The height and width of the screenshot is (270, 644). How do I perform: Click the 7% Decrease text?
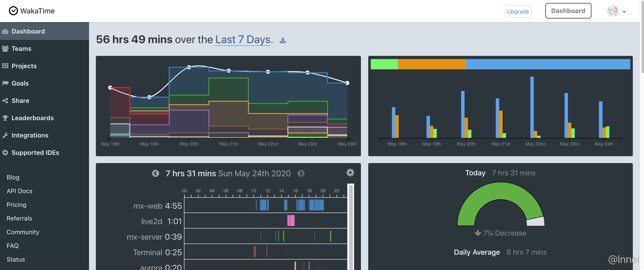tap(504, 233)
